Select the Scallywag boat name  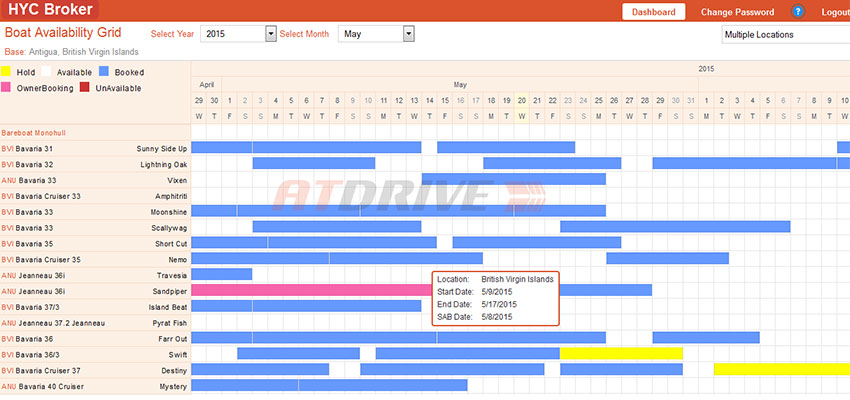(x=169, y=228)
